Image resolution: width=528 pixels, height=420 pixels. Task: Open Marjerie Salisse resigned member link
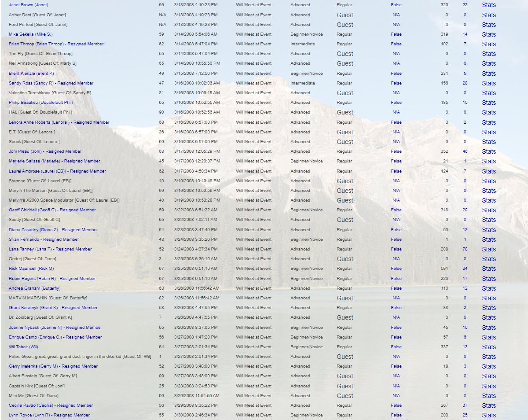point(54,161)
